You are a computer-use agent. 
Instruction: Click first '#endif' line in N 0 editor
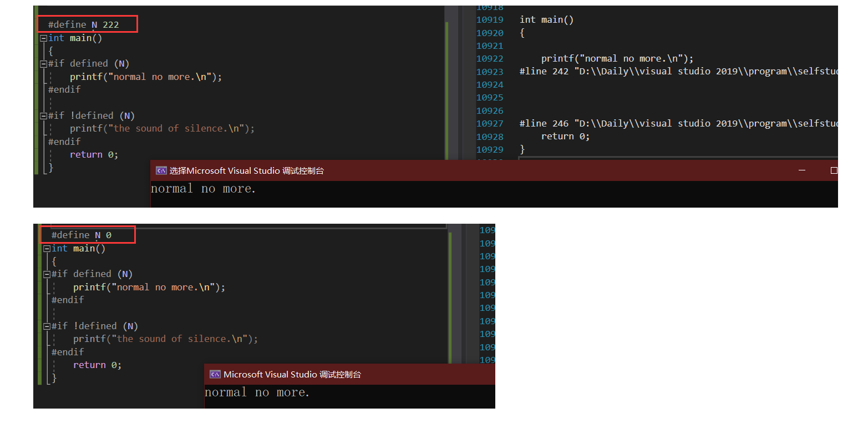(x=68, y=300)
